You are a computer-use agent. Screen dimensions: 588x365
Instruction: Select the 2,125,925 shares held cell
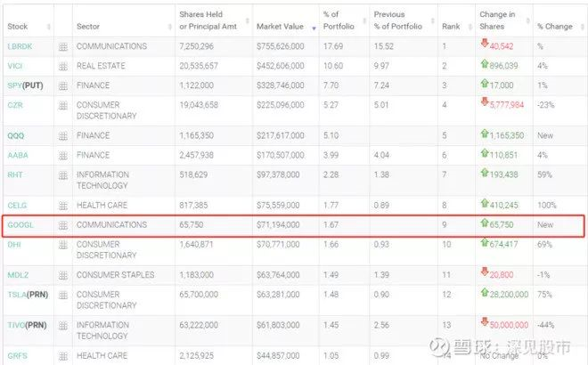tap(196, 355)
